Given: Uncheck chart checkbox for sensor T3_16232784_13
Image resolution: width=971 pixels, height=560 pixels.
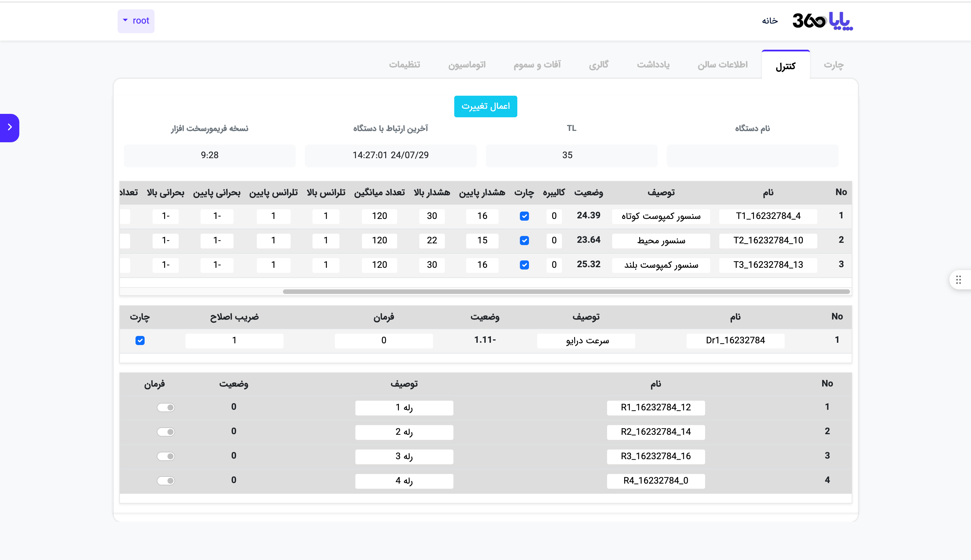Looking at the screenshot, I should [524, 265].
